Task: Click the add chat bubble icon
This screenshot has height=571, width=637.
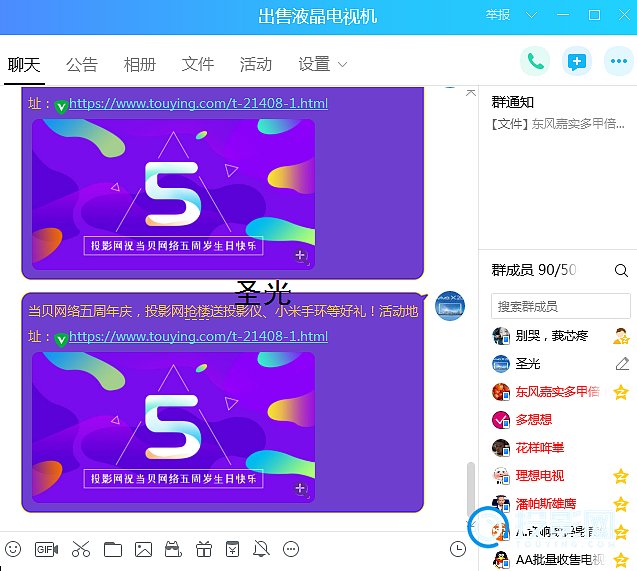Action: [577, 61]
